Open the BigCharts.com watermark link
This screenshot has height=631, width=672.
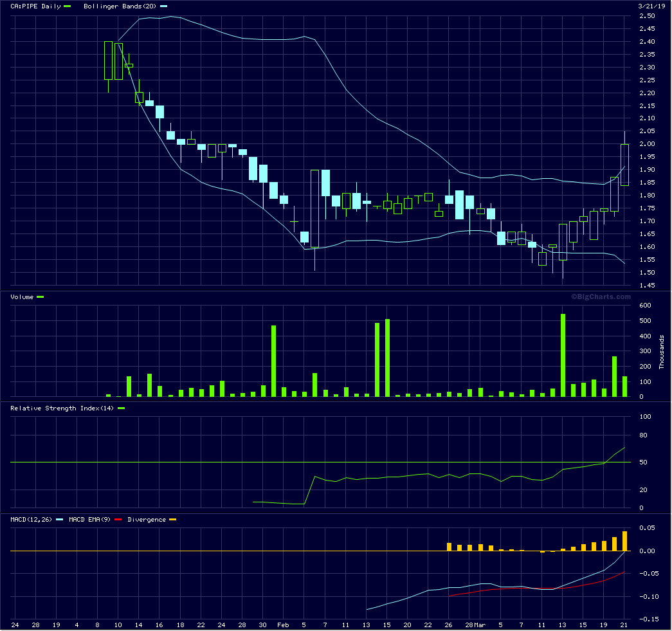[601, 297]
